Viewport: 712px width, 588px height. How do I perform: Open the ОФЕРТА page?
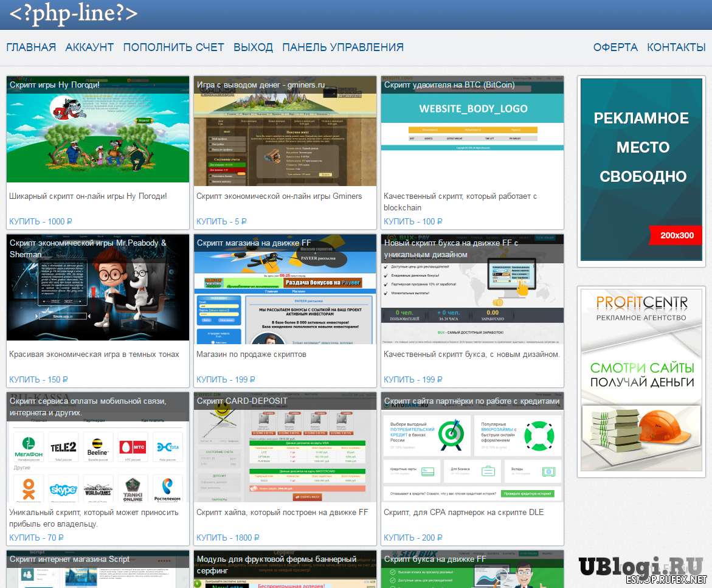615,47
